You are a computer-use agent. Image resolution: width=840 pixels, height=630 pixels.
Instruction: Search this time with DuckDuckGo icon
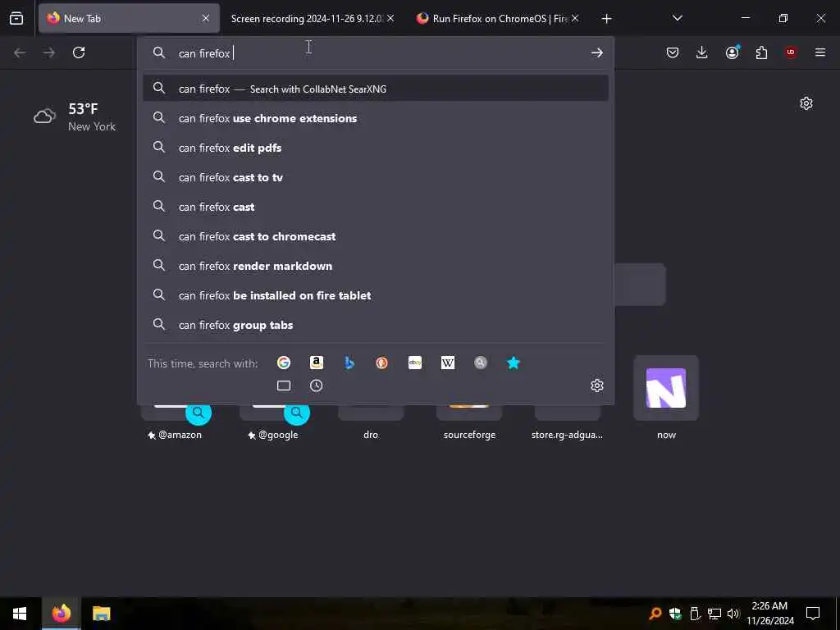[x=382, y=363]
